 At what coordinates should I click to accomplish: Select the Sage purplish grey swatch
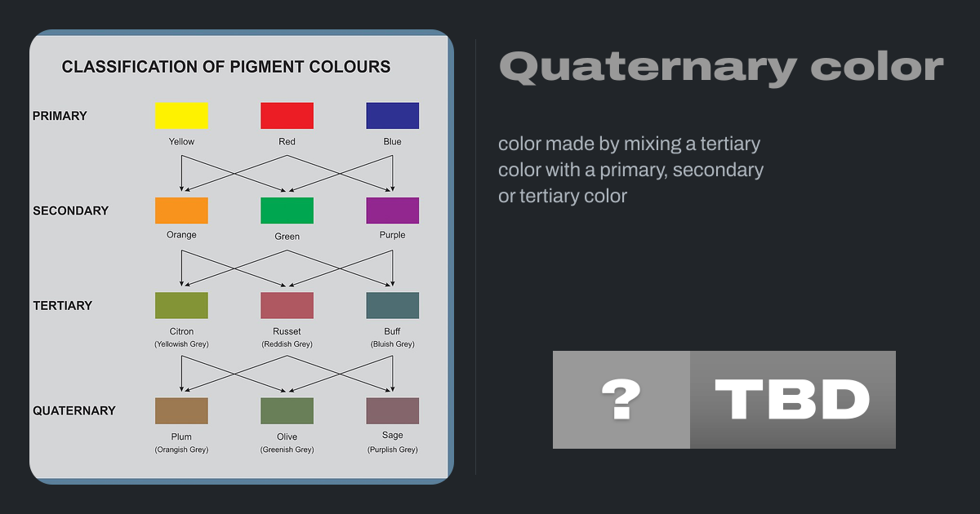click(392, 410)
